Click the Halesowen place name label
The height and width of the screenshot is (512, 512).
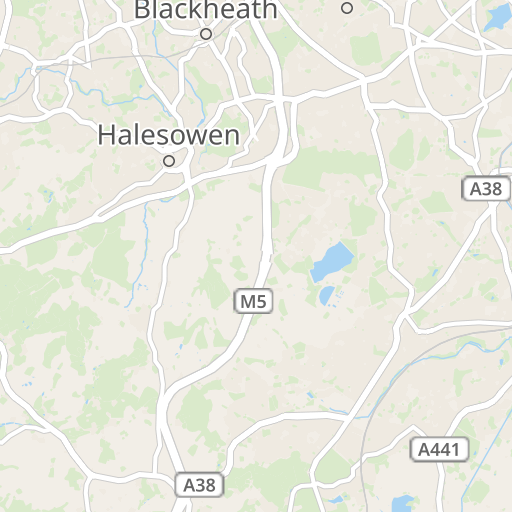click(169, 135)
